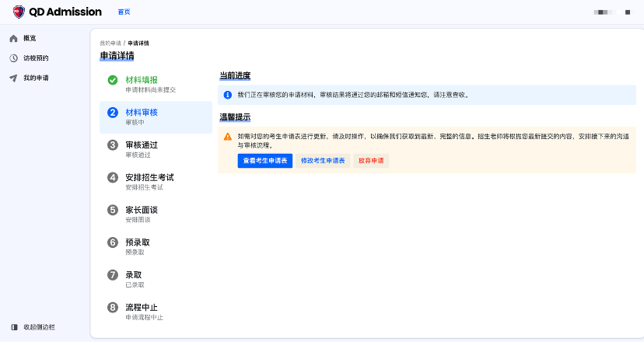Open the blurred user account area at top right
The height and width of the screenshot is (345, 644).
[611, 12]
